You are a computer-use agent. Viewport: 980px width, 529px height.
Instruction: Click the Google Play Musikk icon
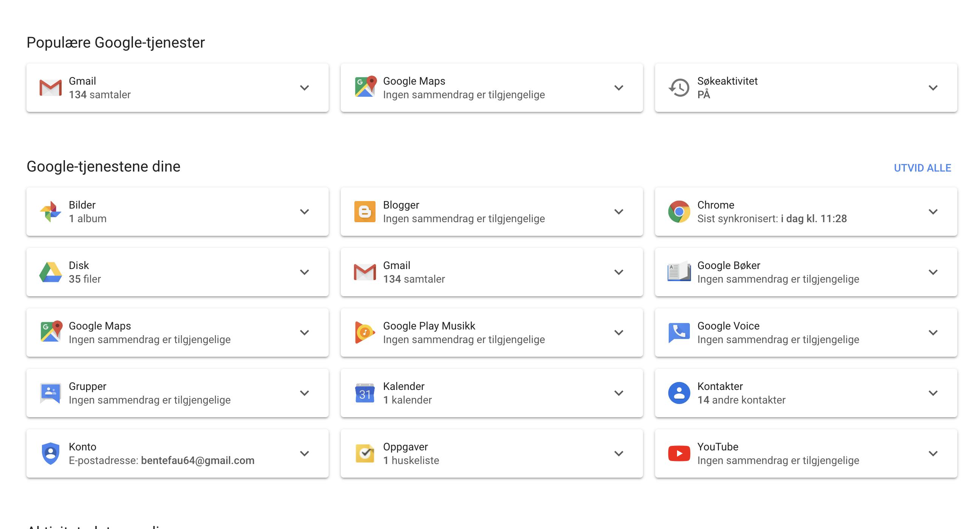coord(365,332)
